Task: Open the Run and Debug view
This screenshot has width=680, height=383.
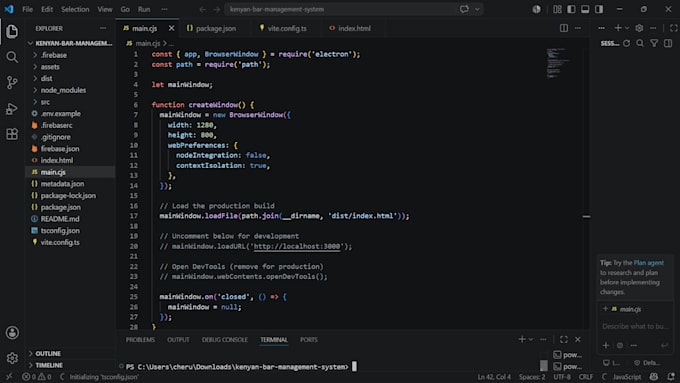Action: (x=12, y=108)
